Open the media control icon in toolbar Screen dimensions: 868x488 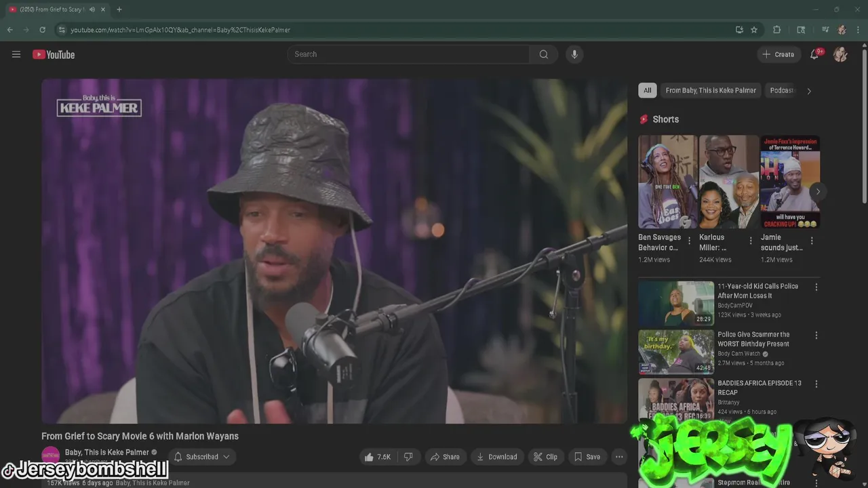825,30
